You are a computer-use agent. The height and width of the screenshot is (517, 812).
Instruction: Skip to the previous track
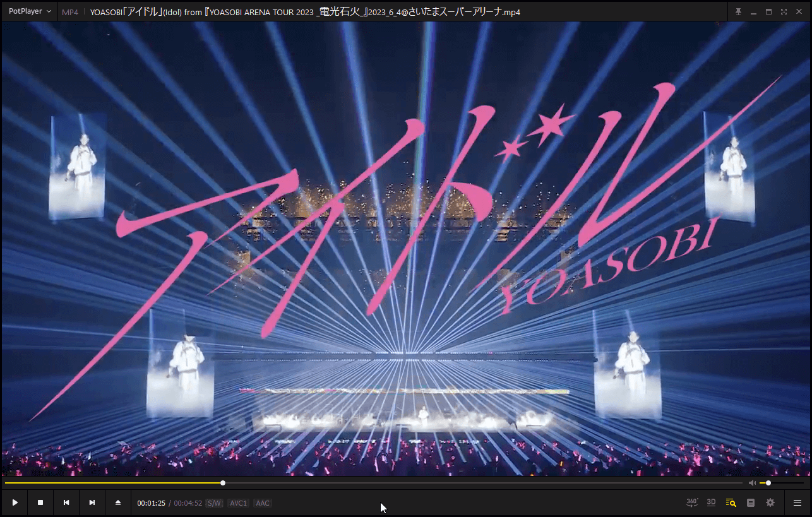[66, 502]
